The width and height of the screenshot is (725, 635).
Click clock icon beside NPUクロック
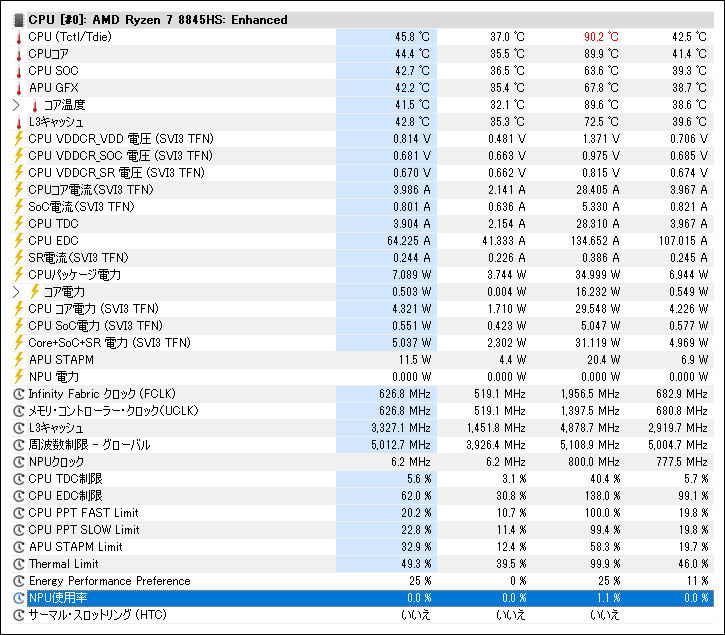(x=19, y=462)
